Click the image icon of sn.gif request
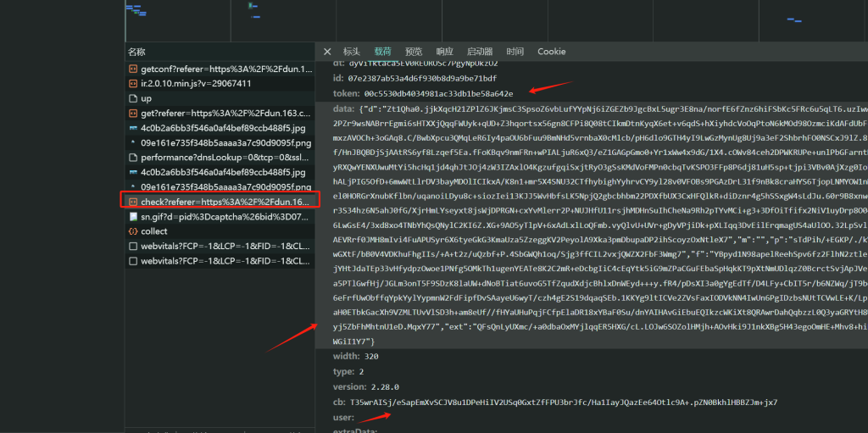Screen dimensions: 868x433 point(133,216)
